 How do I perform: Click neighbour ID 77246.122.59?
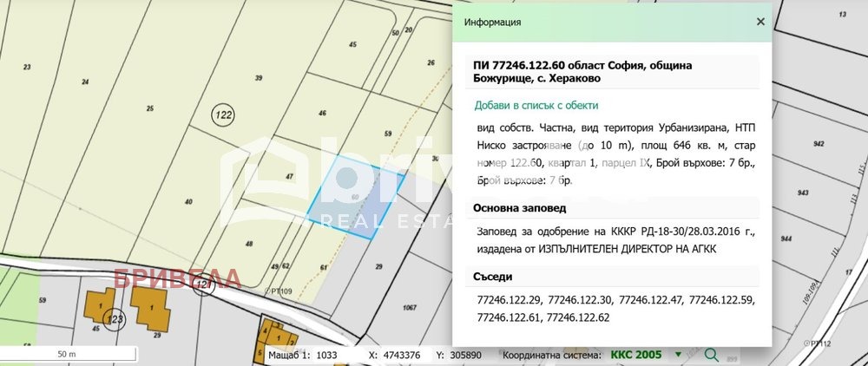pyautogui.click(x=722, y=300)
